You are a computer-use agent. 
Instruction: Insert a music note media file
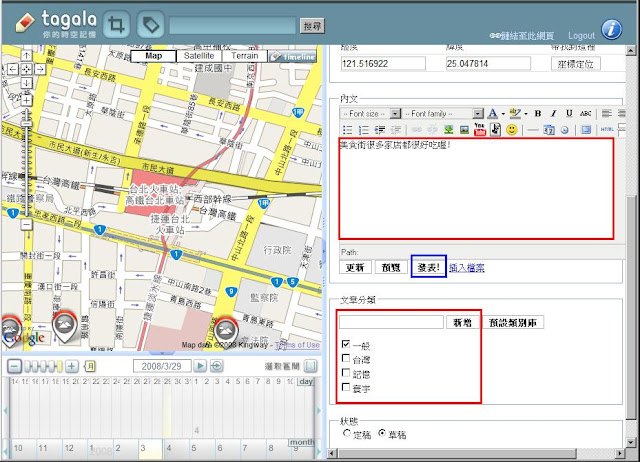click(495, 129)
